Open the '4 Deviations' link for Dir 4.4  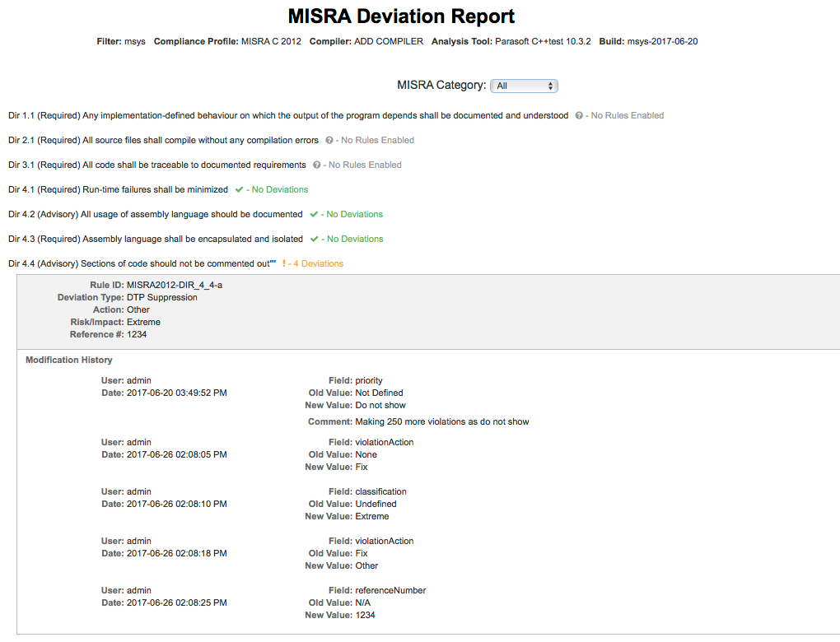pos(318,263)
